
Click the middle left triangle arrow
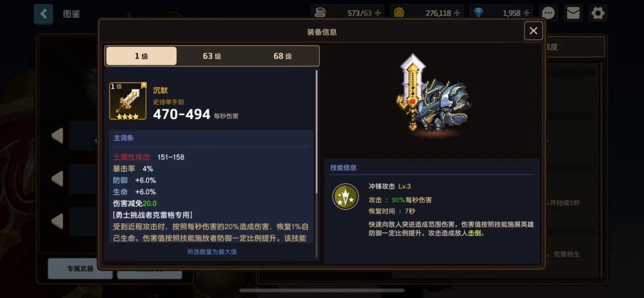57,178
